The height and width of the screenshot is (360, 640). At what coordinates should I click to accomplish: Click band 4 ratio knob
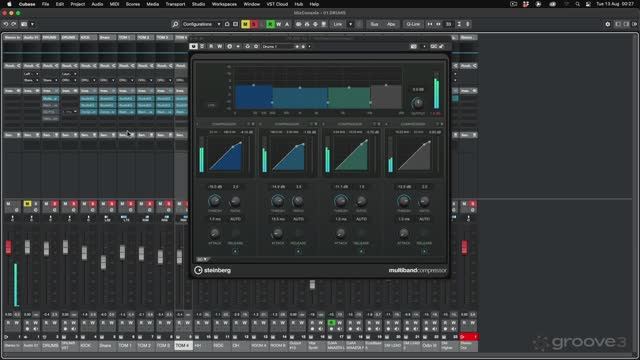click(x=424, y=201)
